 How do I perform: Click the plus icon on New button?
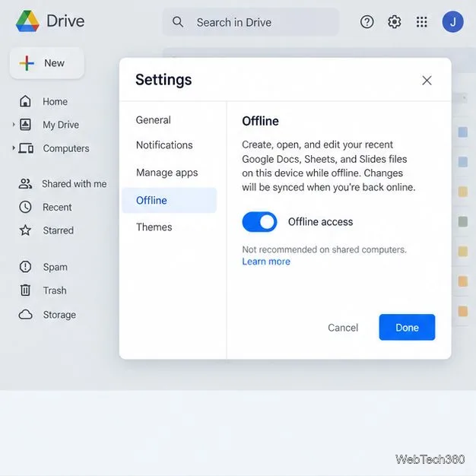coord(27,63)
